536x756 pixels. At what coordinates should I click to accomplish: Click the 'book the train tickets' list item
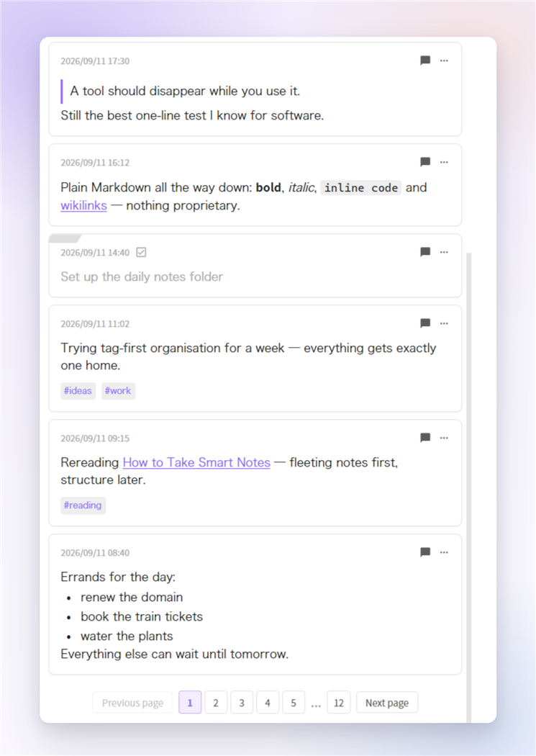(142, 616)
